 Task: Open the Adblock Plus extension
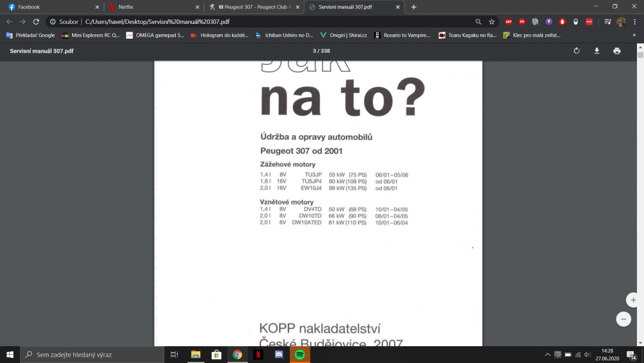[x=509, y=21]
